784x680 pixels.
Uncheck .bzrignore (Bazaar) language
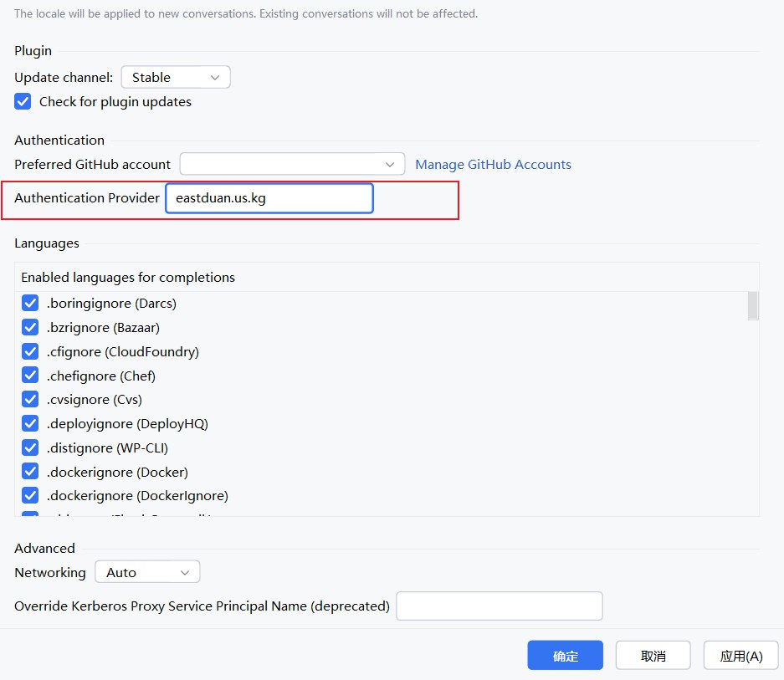(30, 327)
